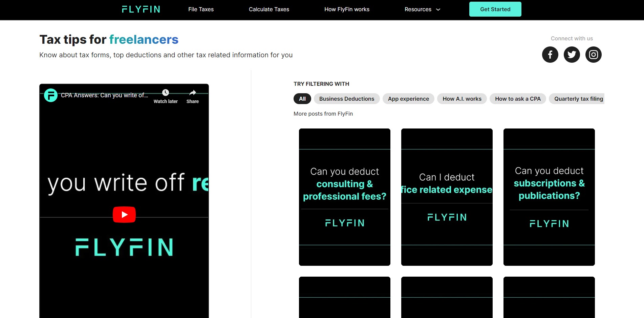Select the All filter tab

(x=302, y=99)
